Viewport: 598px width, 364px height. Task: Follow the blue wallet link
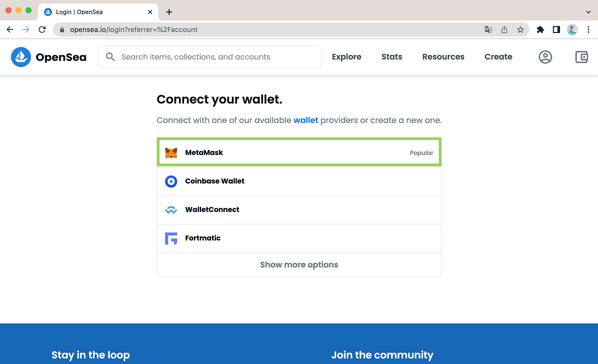(x=306, y=120)
